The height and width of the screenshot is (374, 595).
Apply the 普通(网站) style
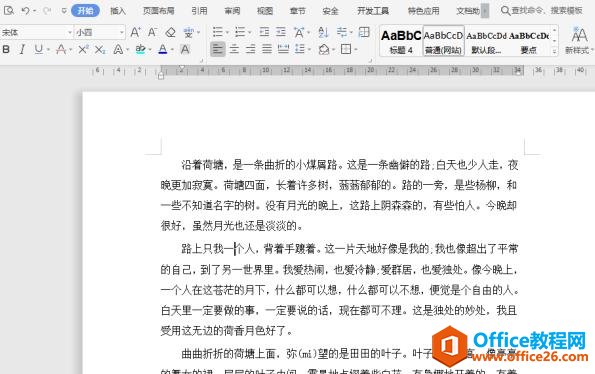[443, 41]
